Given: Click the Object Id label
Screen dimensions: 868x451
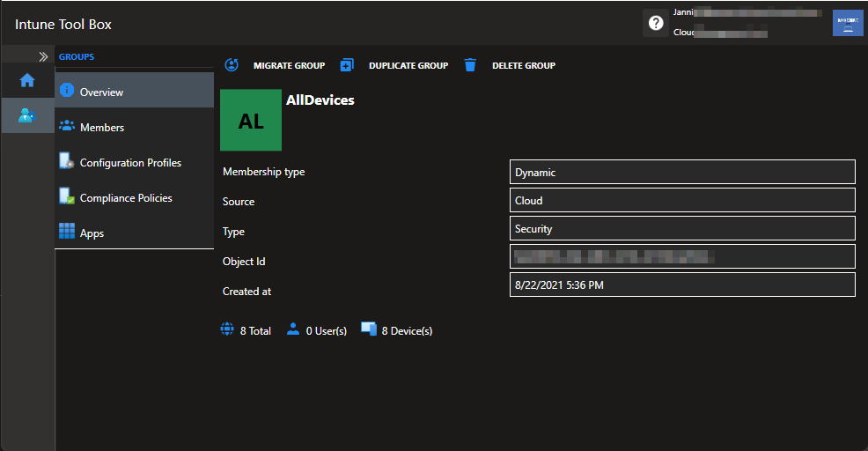Looking at the screenshot, I should pyautogui.click(x=244, y=262).
